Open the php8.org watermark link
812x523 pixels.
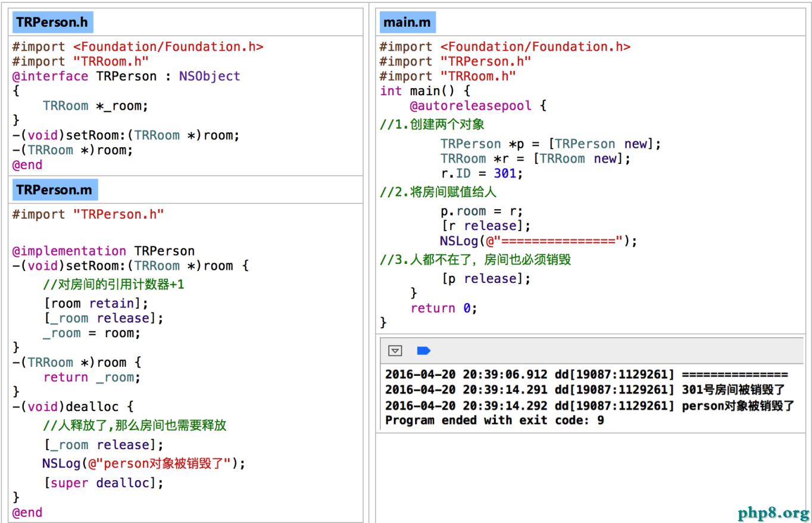click(x=773, y=512)
